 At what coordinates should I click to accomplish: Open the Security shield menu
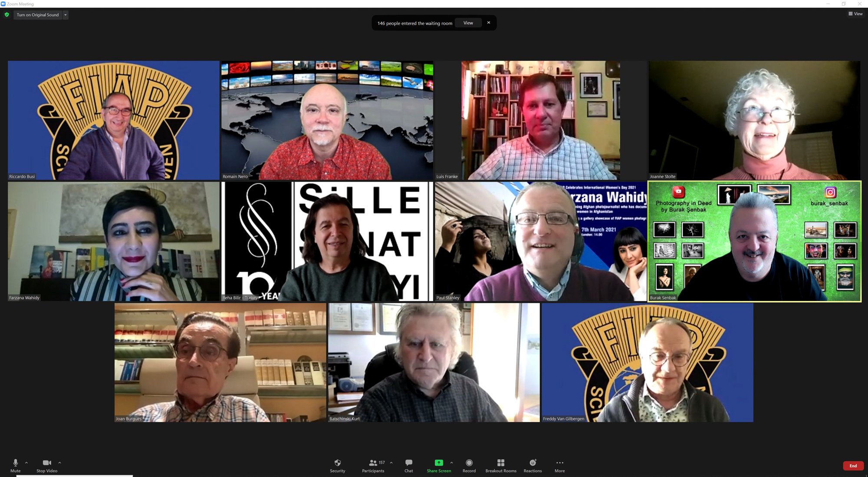pos(338,465)
